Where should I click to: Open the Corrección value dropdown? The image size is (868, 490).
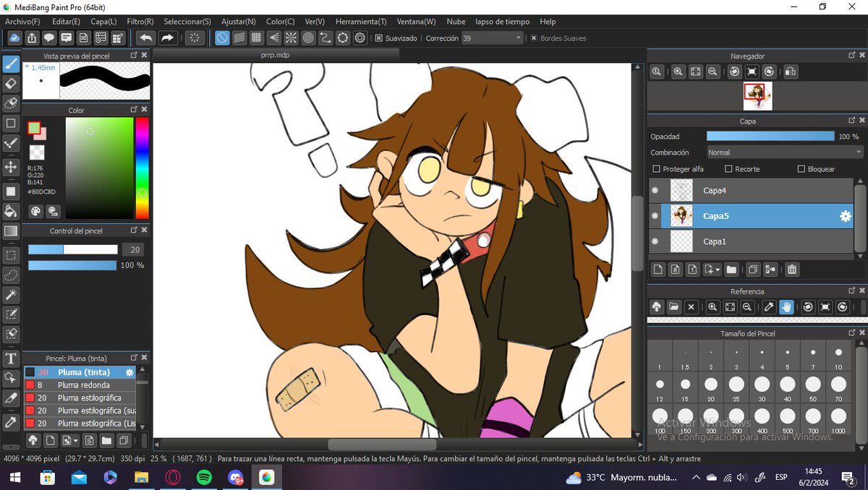click(x=518, y=38)
